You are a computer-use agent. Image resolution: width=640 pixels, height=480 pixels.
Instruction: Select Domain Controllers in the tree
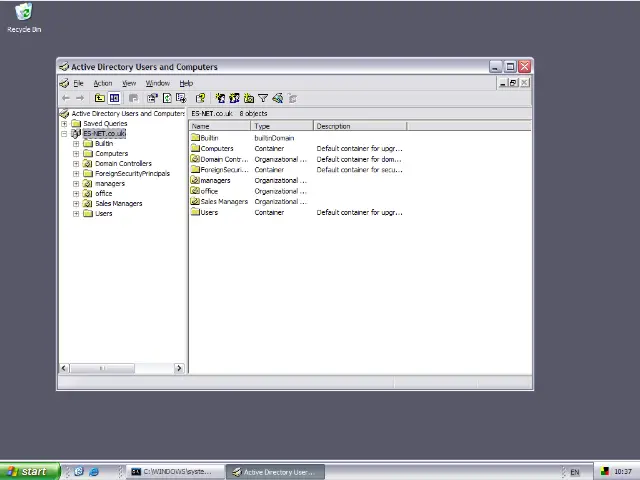pyautogui.click(x=123, y=164)
